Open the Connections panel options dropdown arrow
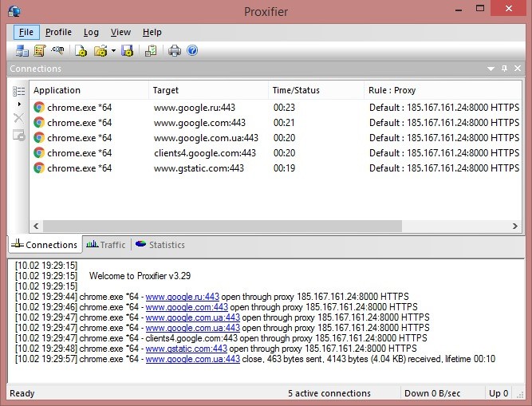The image size is (532, 406). click(491, 69)
